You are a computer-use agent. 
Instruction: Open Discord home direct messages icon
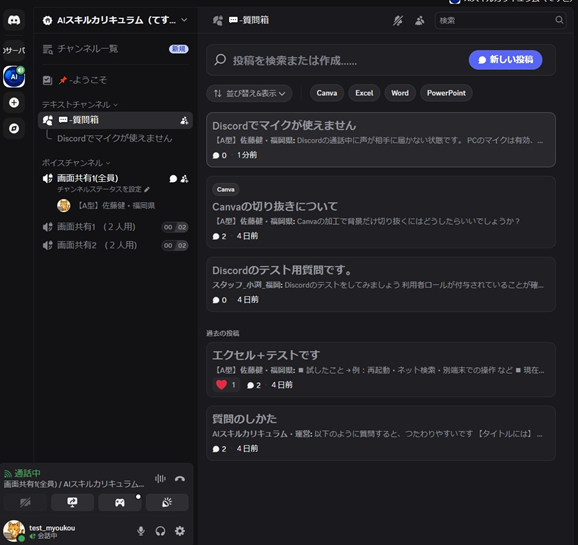(x=14, y=20)
